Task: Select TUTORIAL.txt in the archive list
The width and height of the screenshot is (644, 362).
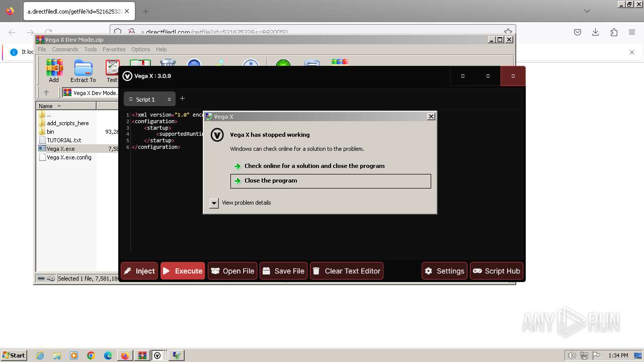Action: (64, 140)
